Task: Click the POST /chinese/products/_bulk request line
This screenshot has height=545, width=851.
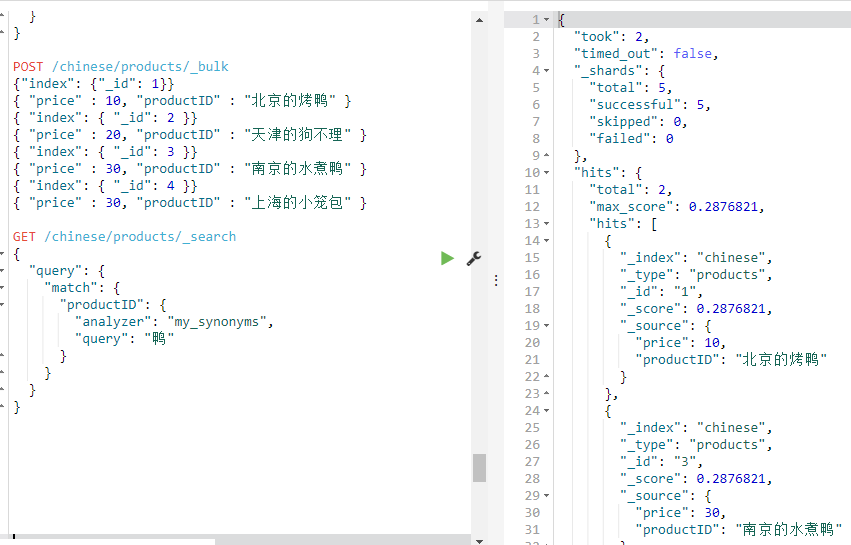Action: [x=120, y=67]
